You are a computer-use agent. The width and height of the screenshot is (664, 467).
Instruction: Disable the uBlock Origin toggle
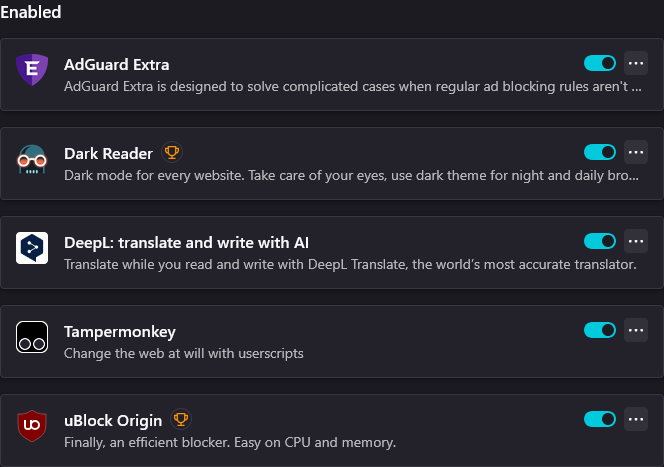(x=600, y=419)
